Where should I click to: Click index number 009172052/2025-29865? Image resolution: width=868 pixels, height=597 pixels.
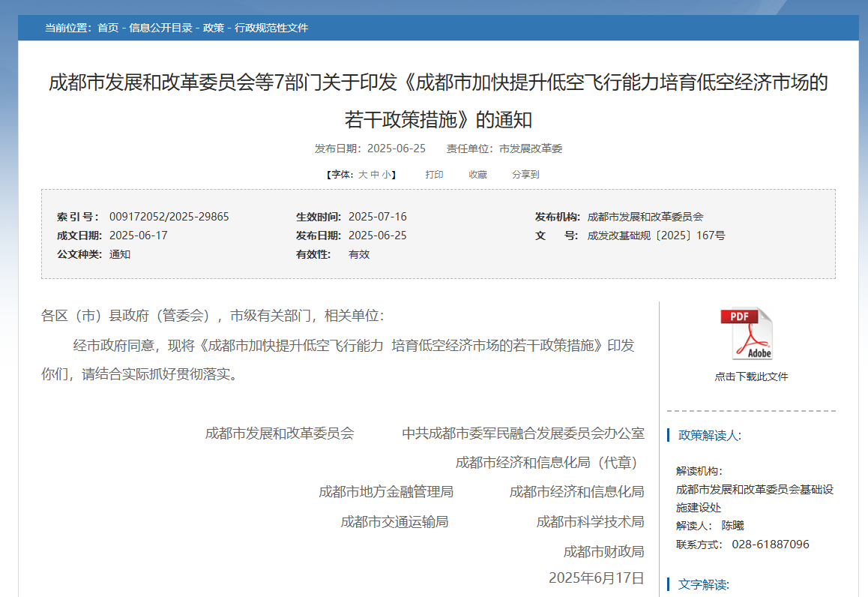pos(169,217)
